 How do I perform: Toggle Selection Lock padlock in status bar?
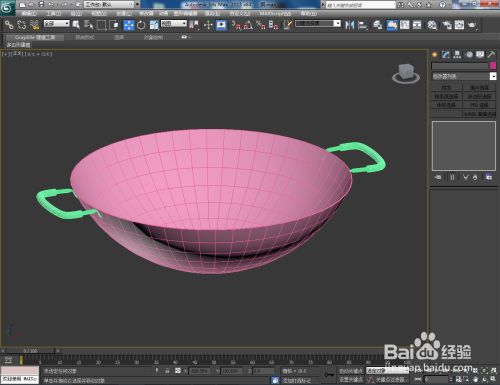pos(167,371)
